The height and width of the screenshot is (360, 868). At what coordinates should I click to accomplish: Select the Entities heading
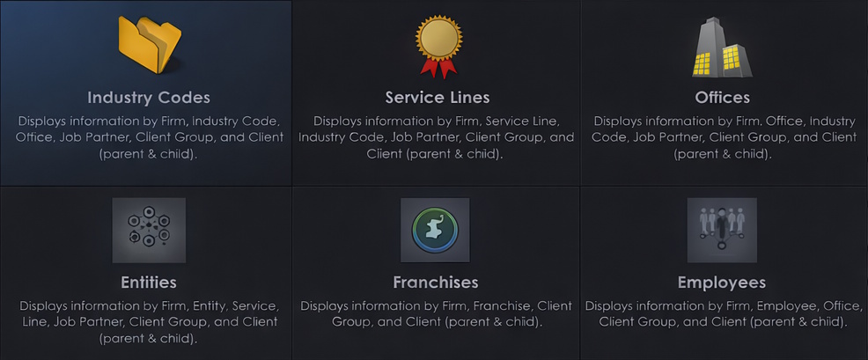point(149,283)
